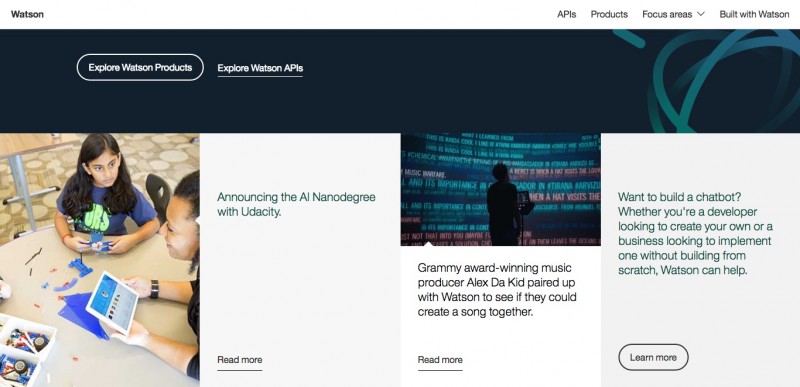Open the APIs menu item
The height and width of the screenshot is (387, 800).
tap(566, 14)
